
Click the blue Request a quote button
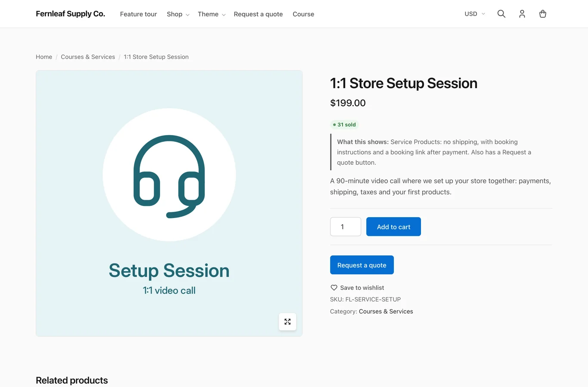point(362,265)
